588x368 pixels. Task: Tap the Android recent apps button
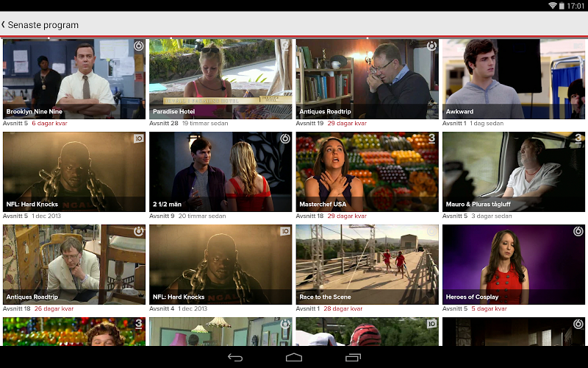pos(353,358)
